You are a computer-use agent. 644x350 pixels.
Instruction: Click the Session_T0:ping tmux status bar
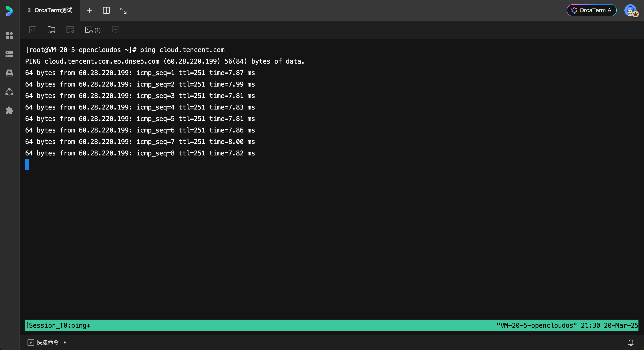[x=58, y=325]
